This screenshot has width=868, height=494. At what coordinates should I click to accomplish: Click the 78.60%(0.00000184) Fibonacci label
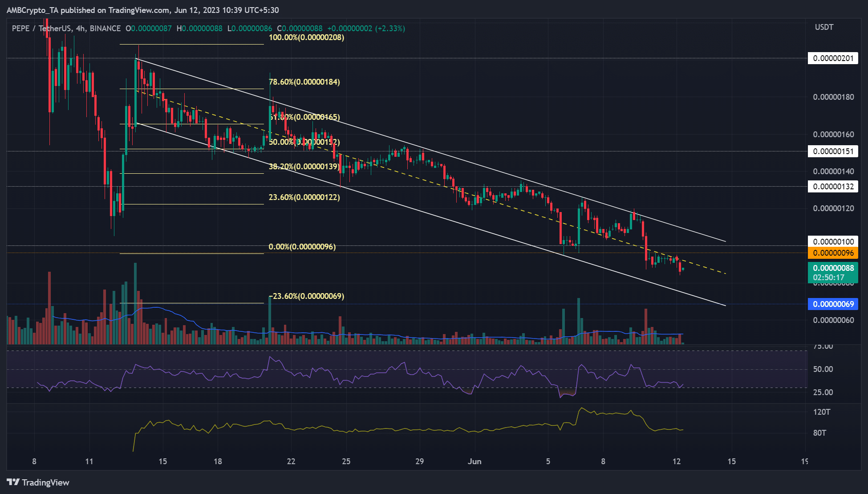(x=304, y=82)
